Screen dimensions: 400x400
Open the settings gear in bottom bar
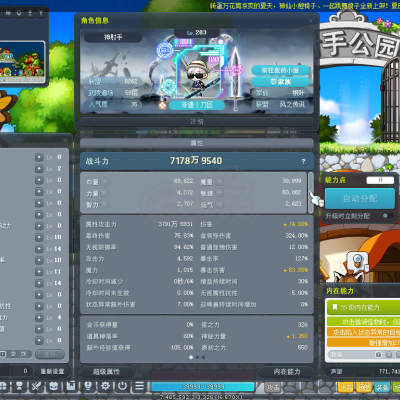105,386
